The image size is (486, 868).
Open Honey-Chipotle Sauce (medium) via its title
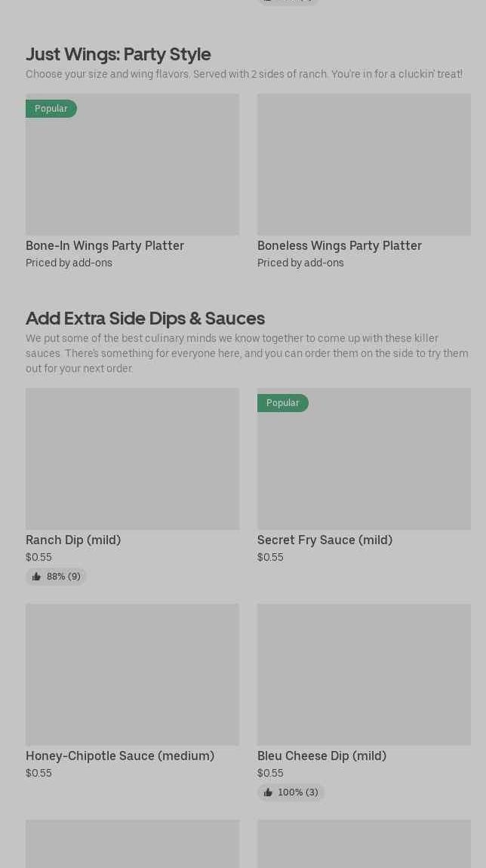click(120, 756)
